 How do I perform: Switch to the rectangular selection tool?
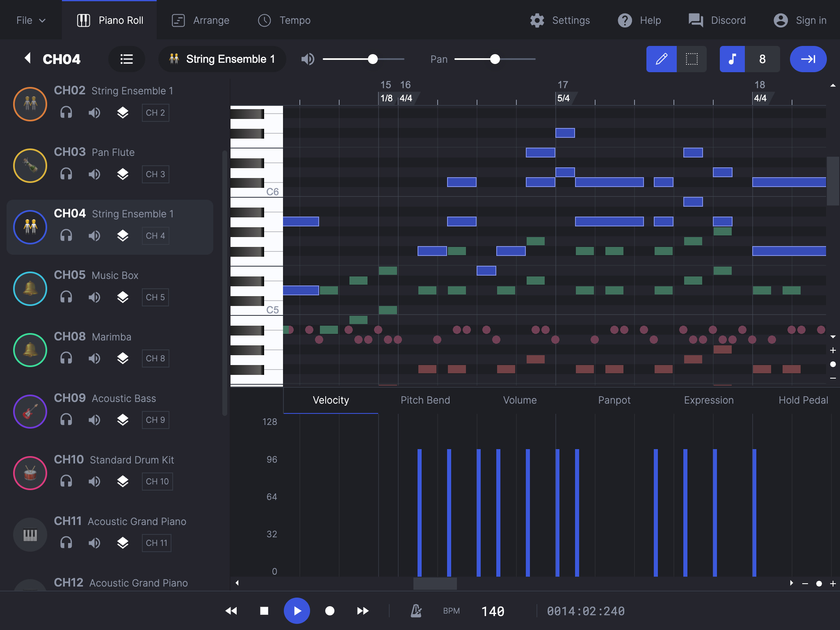click(692, 59)
